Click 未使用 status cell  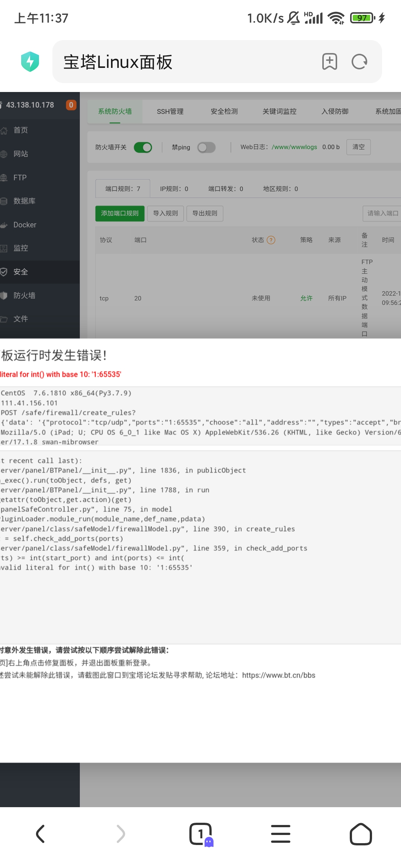click(x=261, y=298)
